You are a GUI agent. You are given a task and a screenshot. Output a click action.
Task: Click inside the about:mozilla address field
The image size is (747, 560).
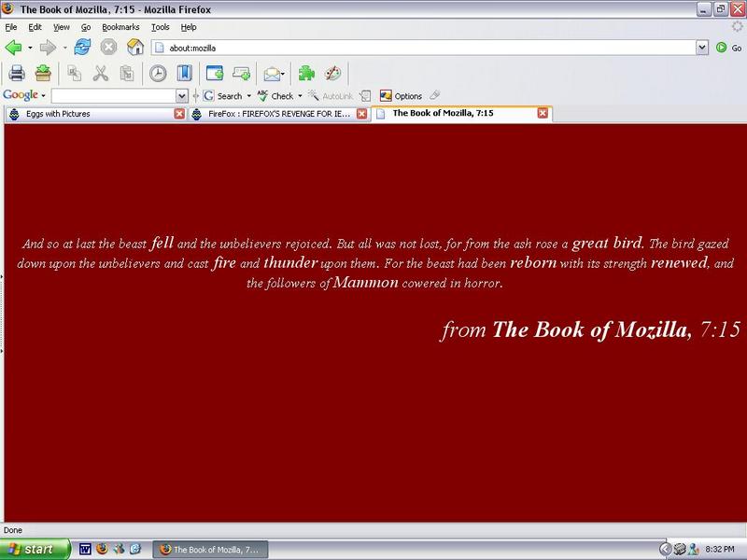click(x=420, y=48)
